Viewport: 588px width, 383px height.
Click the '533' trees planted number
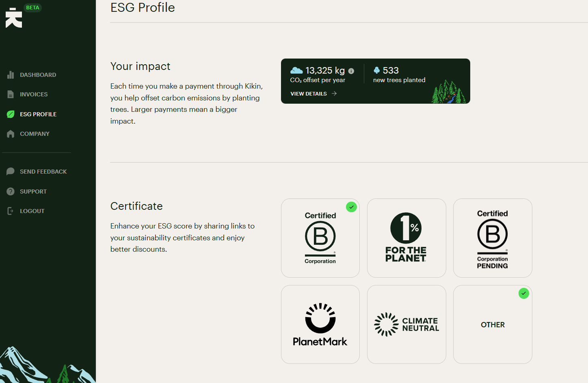tap(391, 71)
